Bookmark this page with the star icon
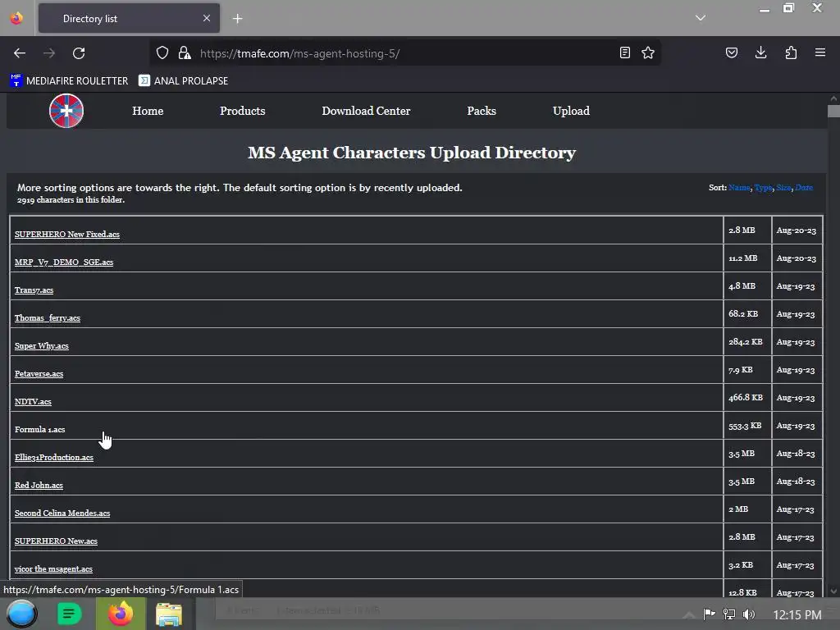 point(648,52)
